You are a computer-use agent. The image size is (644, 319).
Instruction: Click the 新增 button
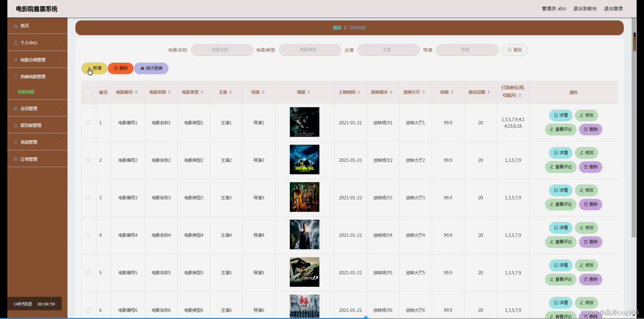(94, 68)
